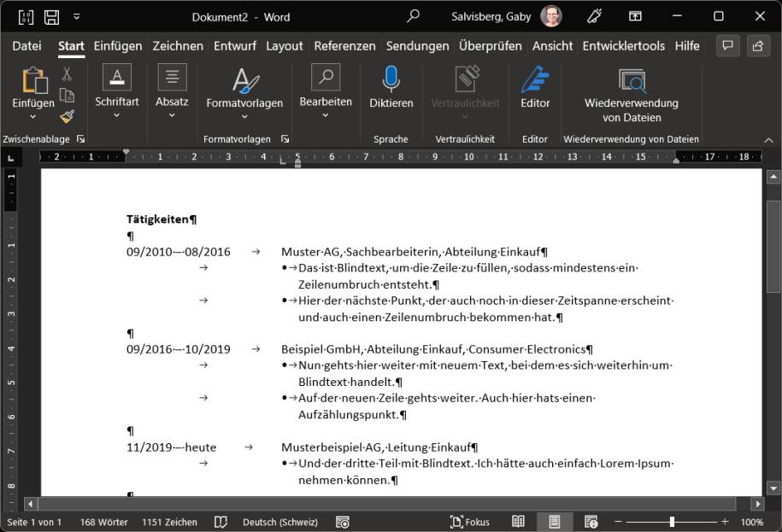Open the Referenzen tab
The width and height of the screenshot is (782, 532).
pos(344,46)
